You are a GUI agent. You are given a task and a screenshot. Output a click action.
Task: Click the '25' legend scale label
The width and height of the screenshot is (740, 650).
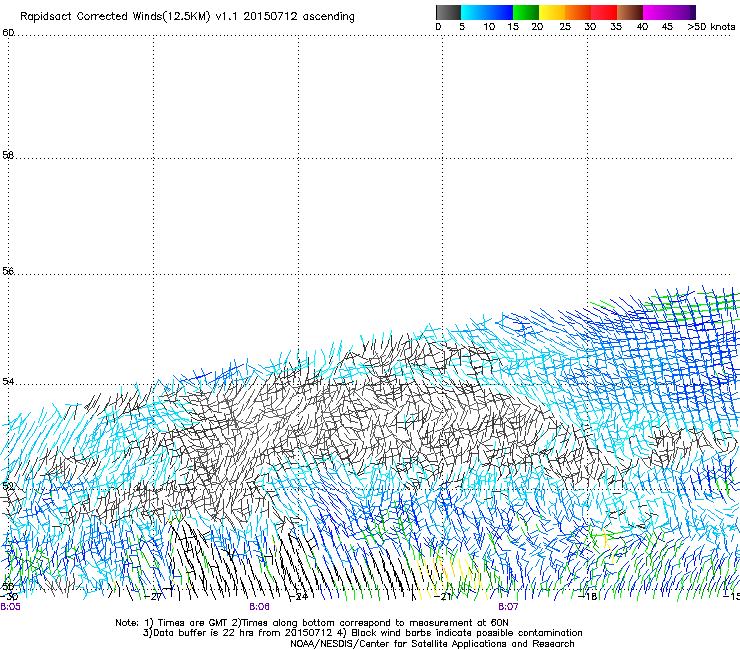(x=565, y=27)
